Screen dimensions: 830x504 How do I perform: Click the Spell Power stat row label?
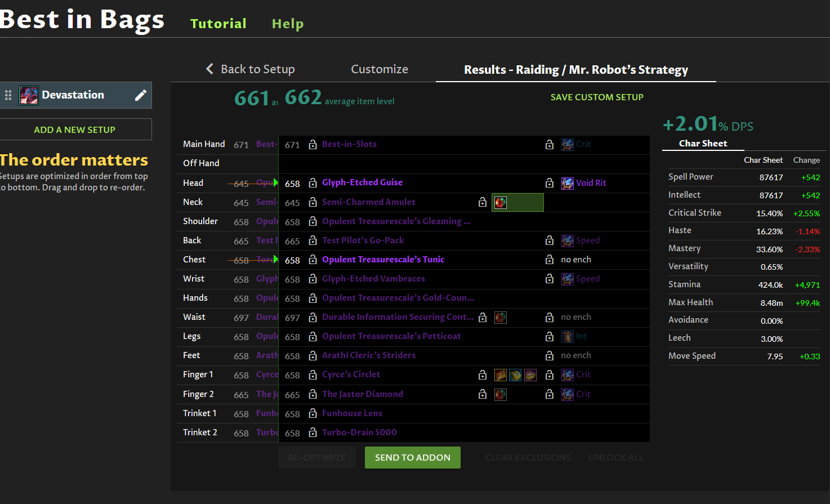tap(691, 177)
